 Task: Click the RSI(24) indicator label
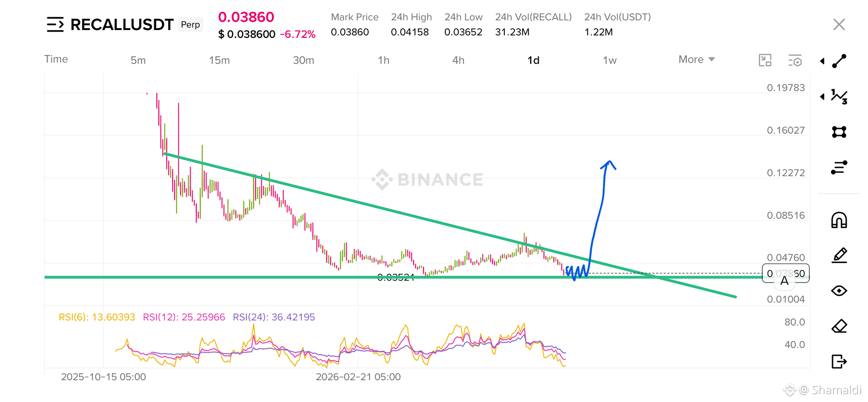point(274,317)
